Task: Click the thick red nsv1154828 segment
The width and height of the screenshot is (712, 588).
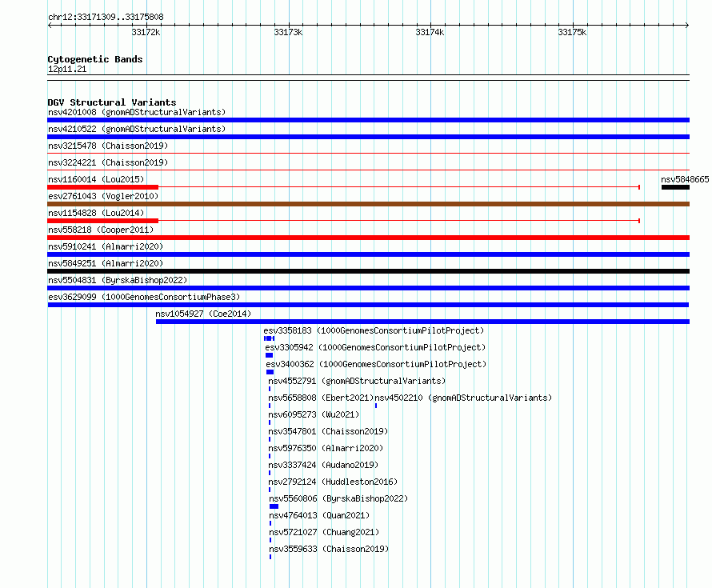Action: click(102, 221)
